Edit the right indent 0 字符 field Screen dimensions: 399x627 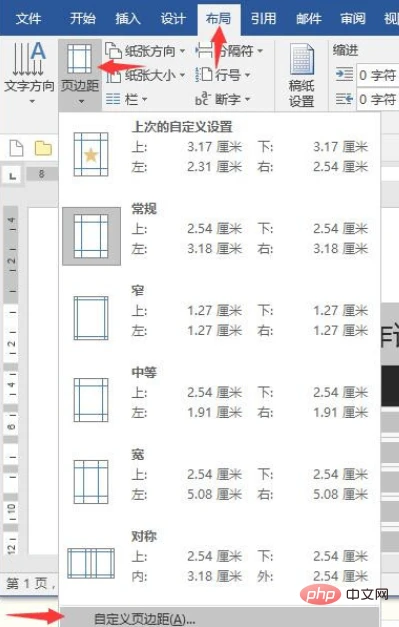377,99
